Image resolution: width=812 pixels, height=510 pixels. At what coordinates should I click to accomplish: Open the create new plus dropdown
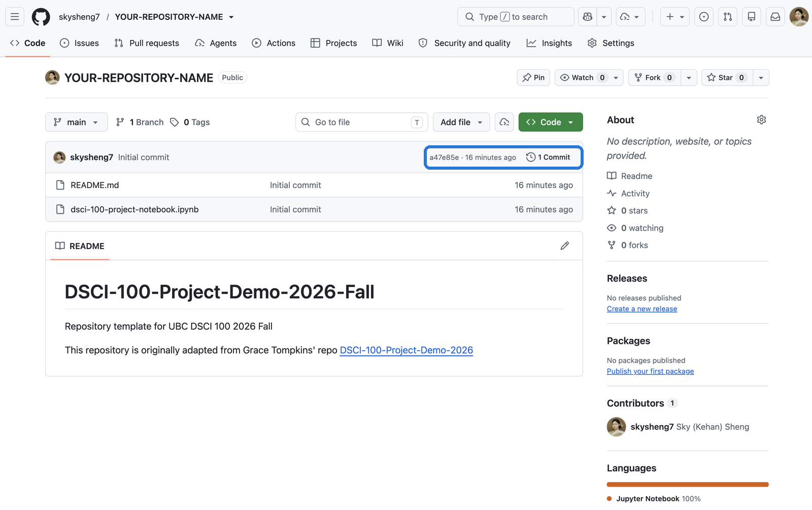click(675, 17)
